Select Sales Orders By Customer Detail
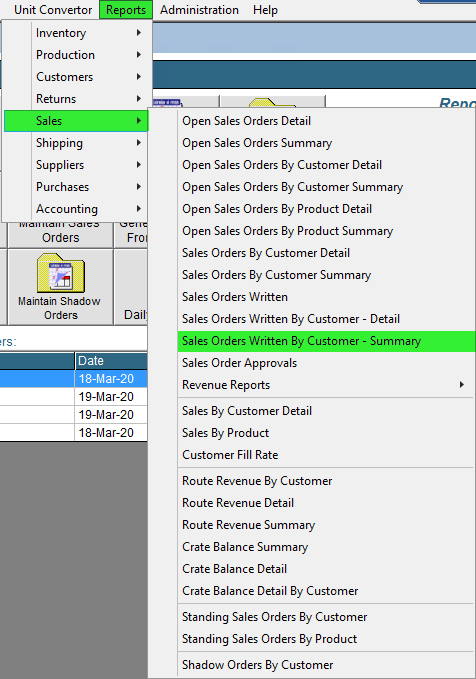 (x=326, y=253)
